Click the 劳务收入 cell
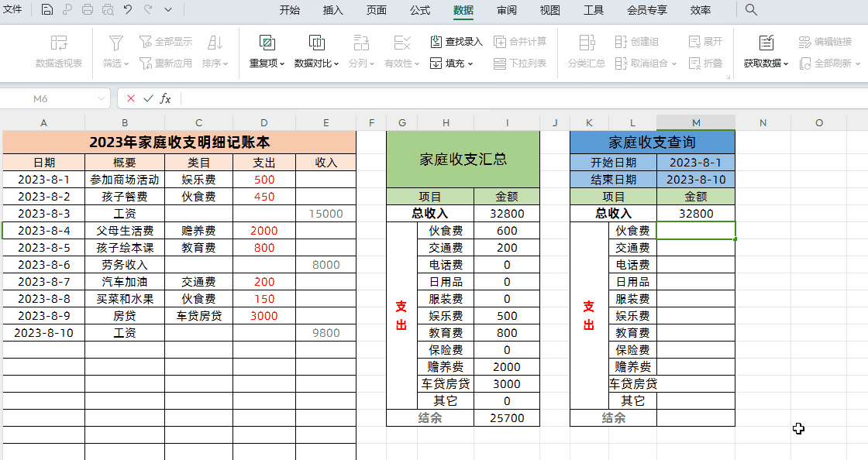The width and height of the screenshot is (868, 460). point(125,265)
